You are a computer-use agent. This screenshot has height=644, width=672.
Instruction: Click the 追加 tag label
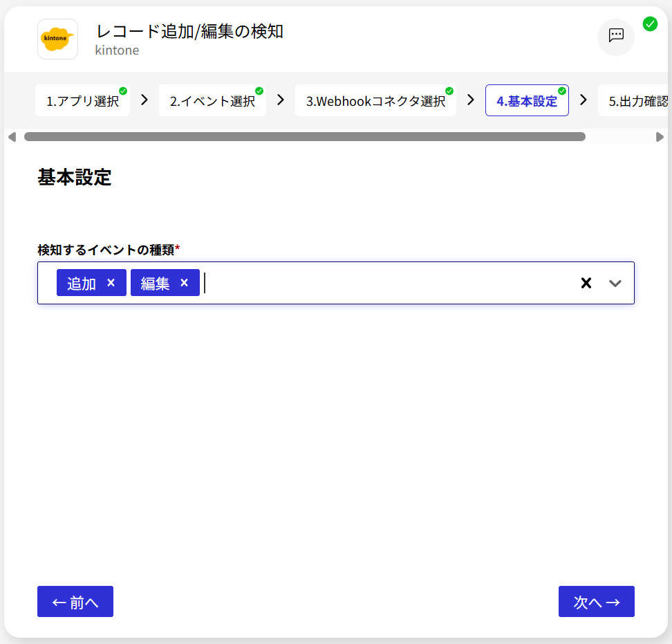tap(82, 283)
